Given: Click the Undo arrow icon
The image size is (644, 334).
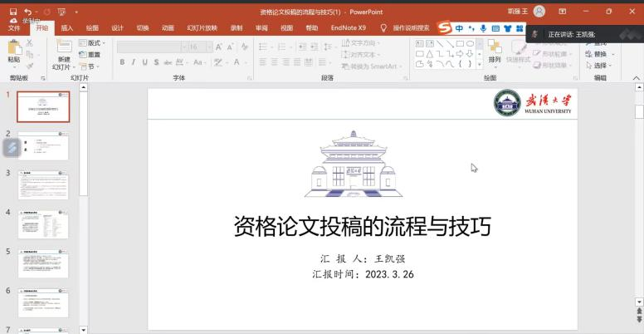Looking at the screenshot, I should tap(28, 12).
